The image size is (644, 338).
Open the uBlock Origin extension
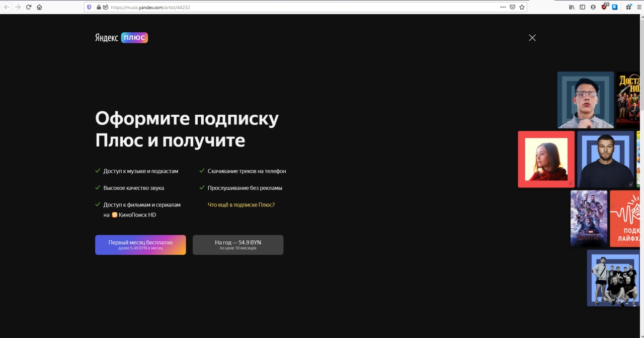tap(604, 7)
